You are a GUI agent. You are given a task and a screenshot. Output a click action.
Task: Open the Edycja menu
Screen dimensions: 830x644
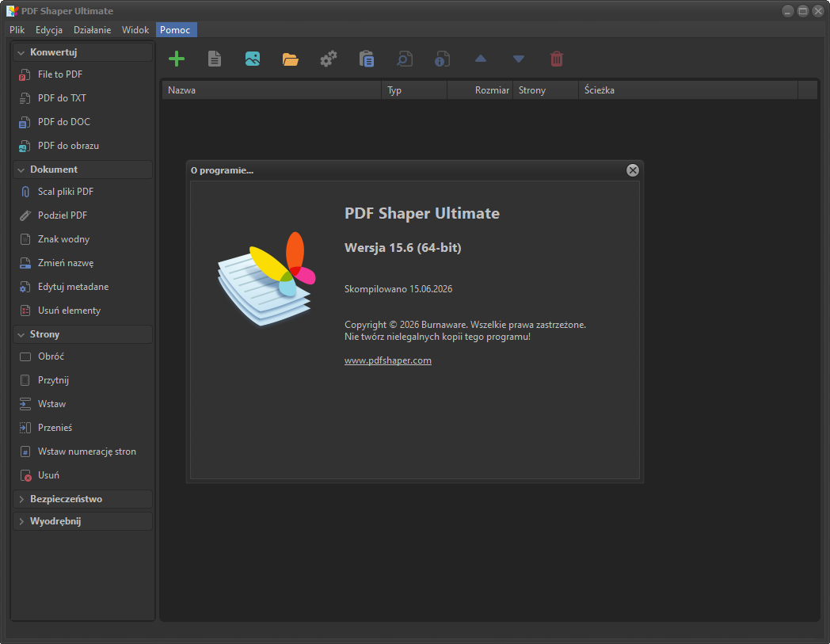point(48,29)
